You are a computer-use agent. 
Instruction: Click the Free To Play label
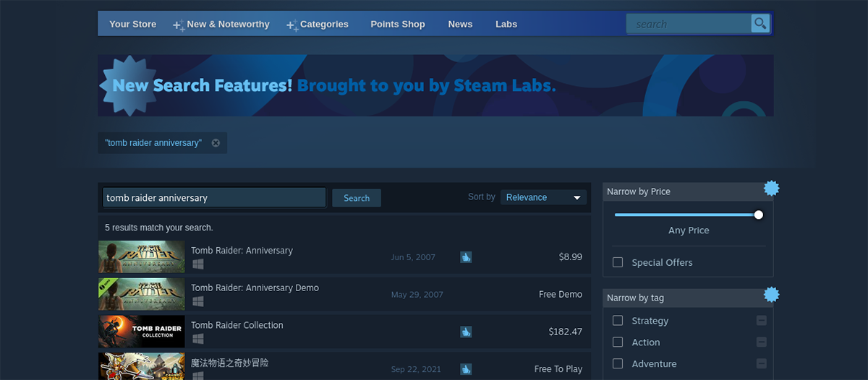coord(558,368)
